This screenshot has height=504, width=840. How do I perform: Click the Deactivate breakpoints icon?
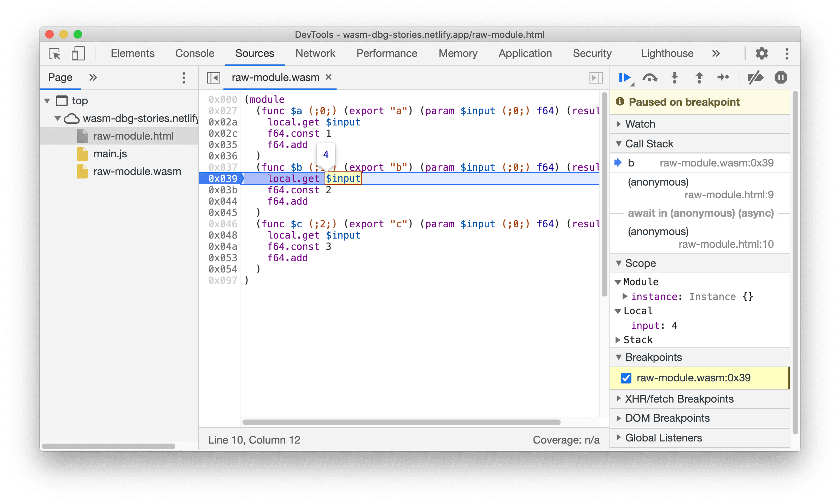point(756,78)
